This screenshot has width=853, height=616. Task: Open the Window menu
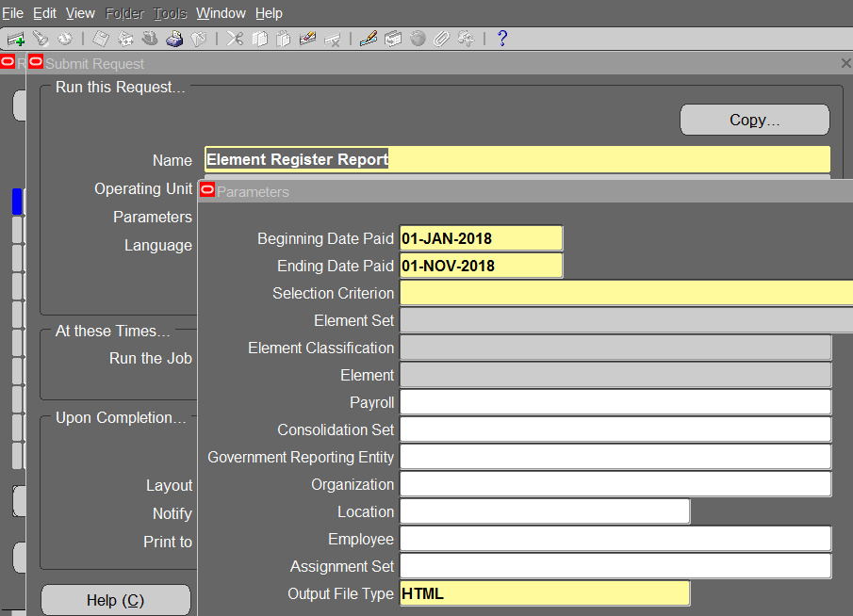point(221,13)
